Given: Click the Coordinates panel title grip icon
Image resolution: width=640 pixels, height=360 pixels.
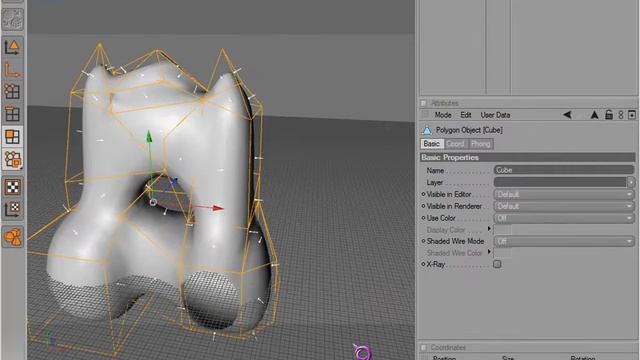Looking at the screenshot, I should click(x=424, y=347).
